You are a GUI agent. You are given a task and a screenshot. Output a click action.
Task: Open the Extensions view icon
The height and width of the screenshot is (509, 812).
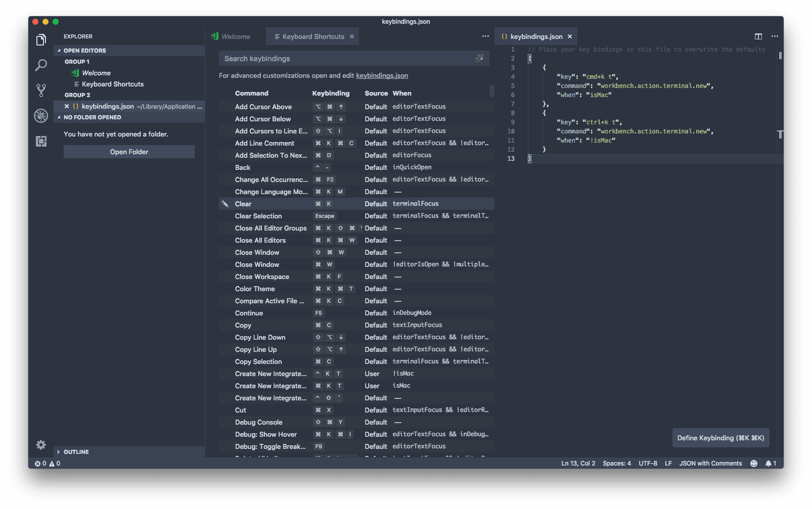(x=41, y=141)
